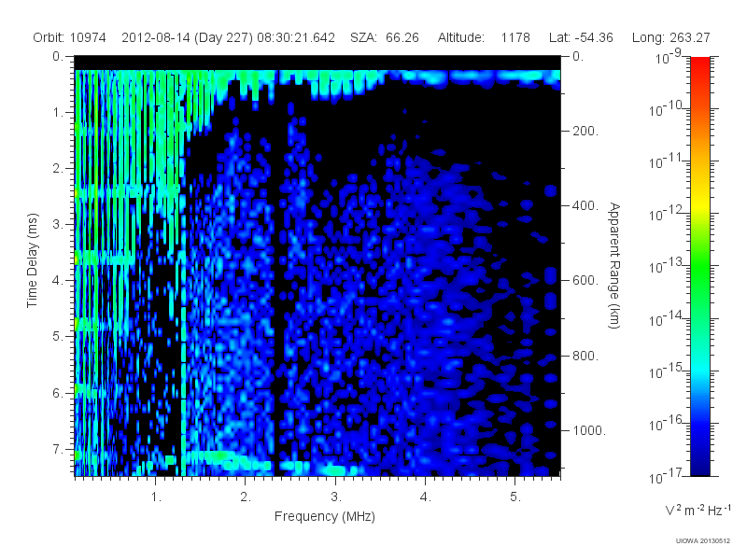
Task: Click the apparent range tick '1000.'
Action: pyautogui.click(x=589, y=430)
